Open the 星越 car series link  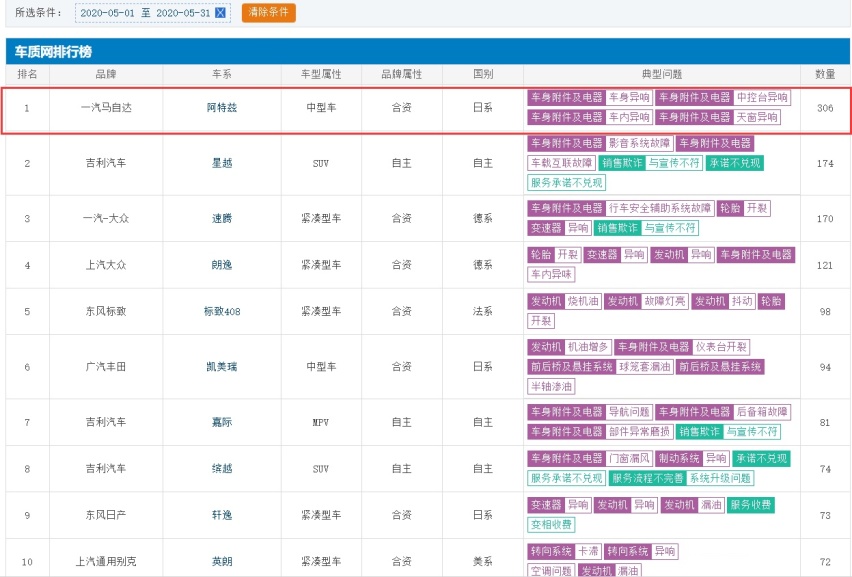tap(222, 163)
